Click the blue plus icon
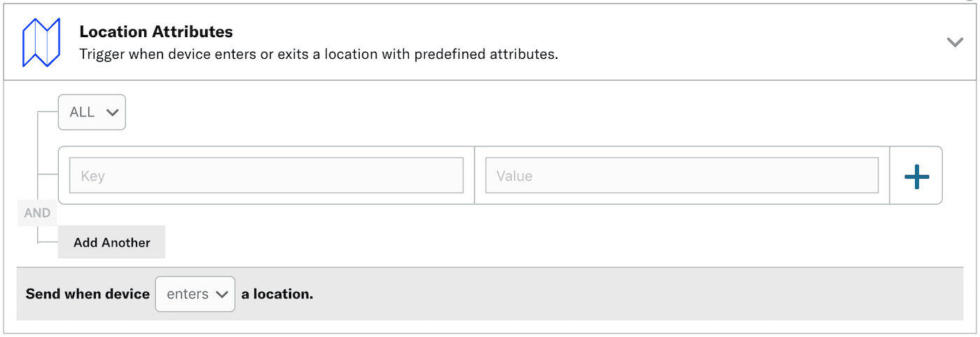The width and height of the screenshot is (980, 337). 916,176
